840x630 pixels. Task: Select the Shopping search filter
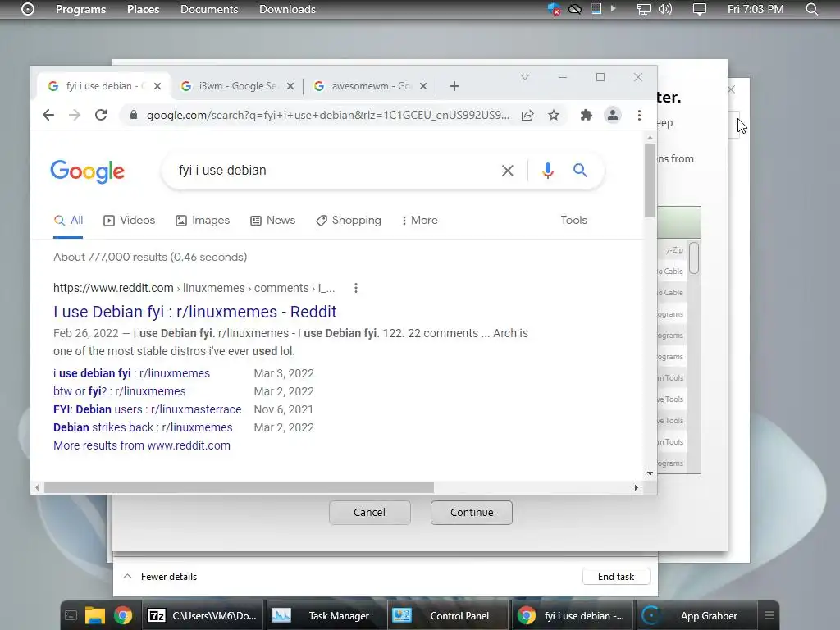pos(348,220)
